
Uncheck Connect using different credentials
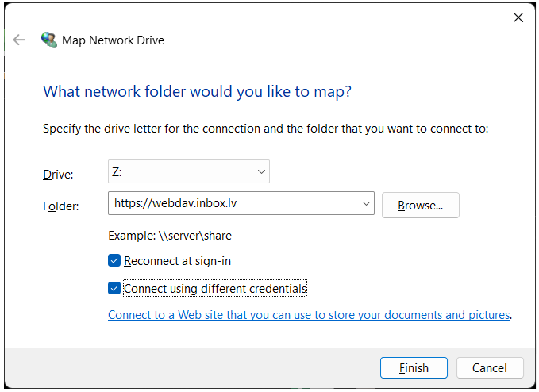tap(114, 289)
